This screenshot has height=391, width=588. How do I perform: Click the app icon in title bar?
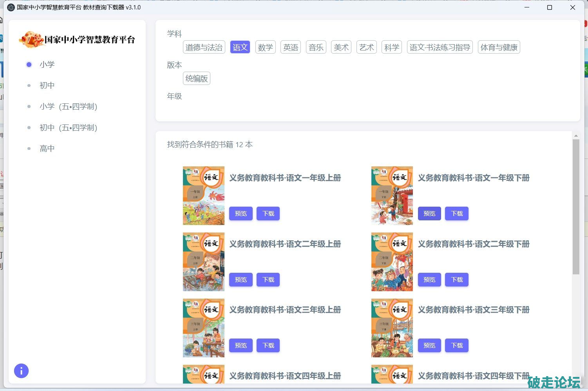(11, 7)
